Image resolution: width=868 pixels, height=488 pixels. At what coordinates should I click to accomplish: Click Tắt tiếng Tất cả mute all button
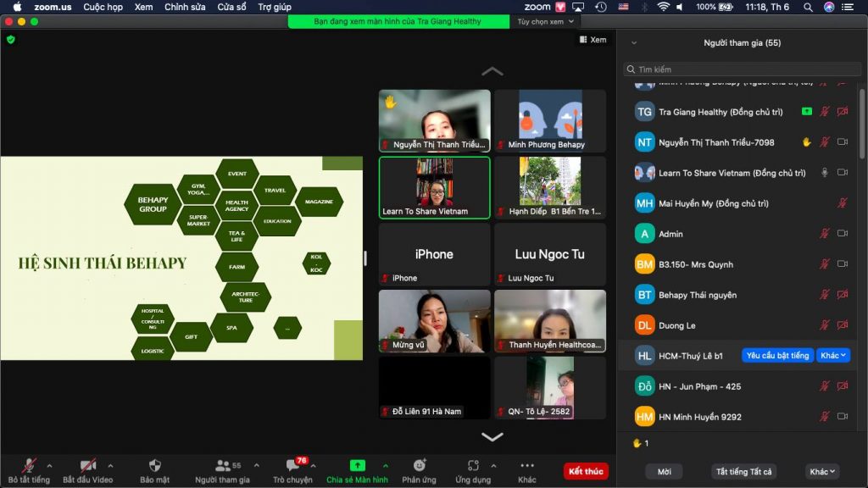point(743,471)
